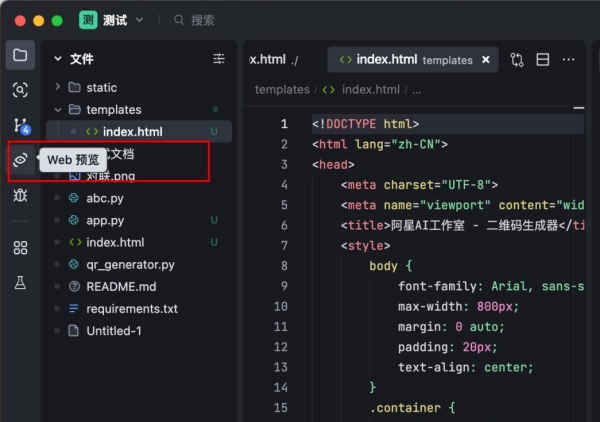The image size is (600, 422).
Task: Collapse the templates folder
Action: [x=113, y=109]
